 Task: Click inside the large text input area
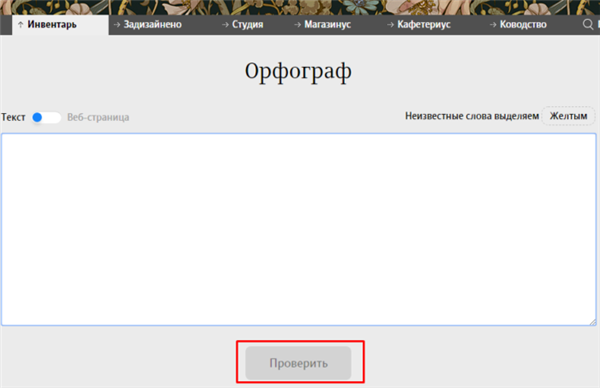[298, 230]
